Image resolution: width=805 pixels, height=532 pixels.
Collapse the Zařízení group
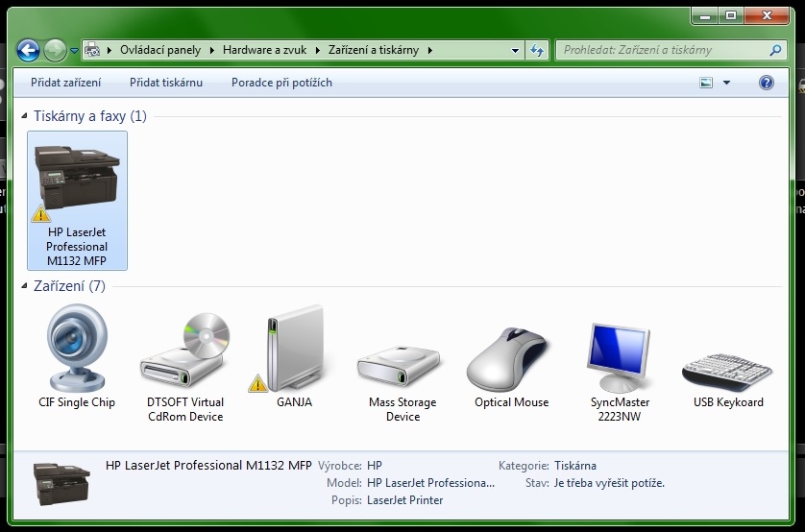pyautogui.click(x=24, y=286)
